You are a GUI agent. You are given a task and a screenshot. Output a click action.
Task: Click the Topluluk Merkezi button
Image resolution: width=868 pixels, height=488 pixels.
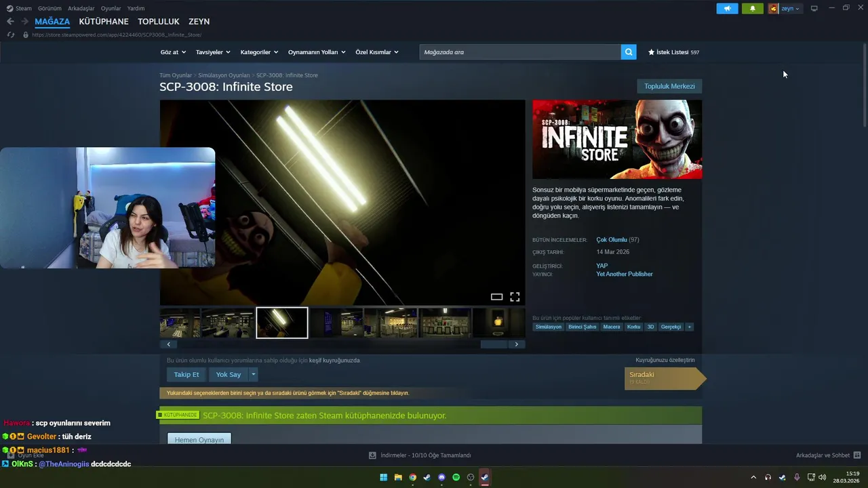coord(669,86)
